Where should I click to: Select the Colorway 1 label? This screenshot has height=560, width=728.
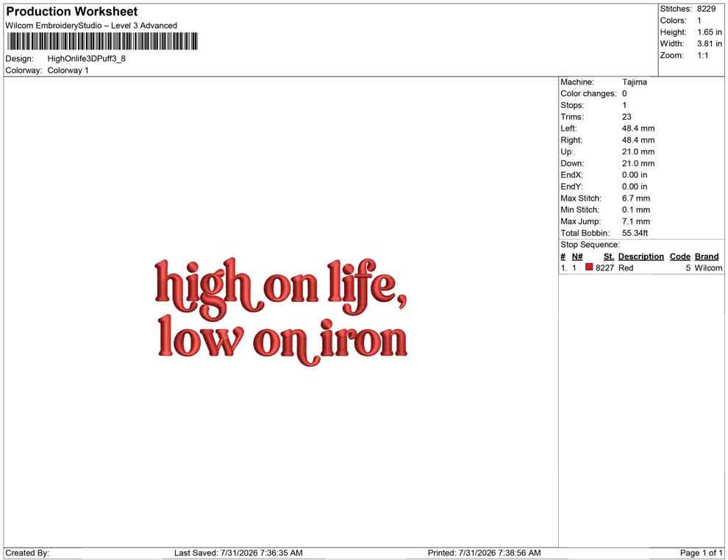pos(68,71)
